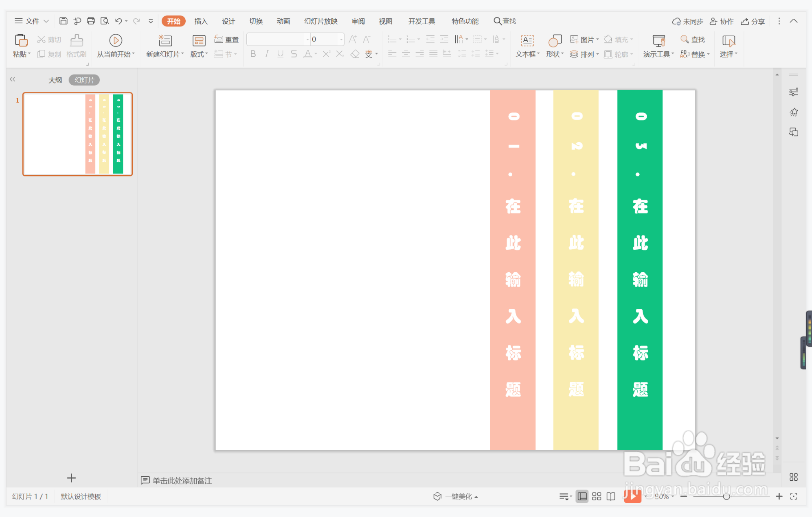Start slideshow from current slide
This screenshot has height=517, width=812.
pos(115,41)
